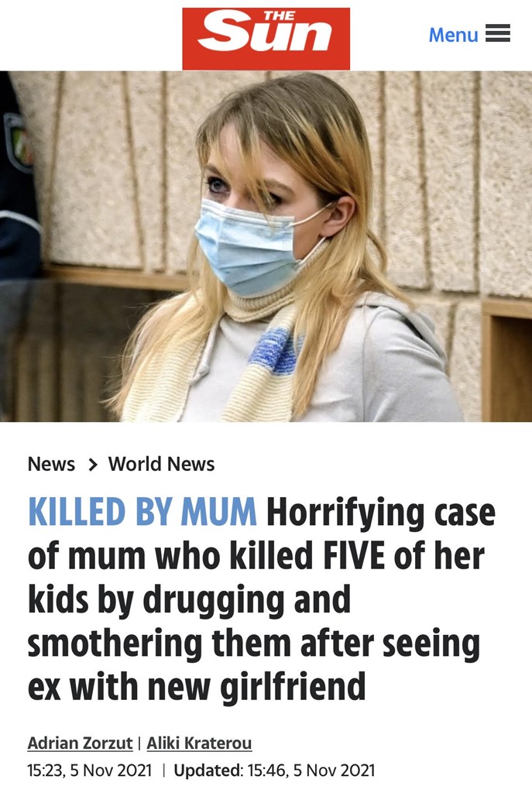Click the word THE in the logo
This screenshot has height=793, width=532.
[x=280, y=16]
